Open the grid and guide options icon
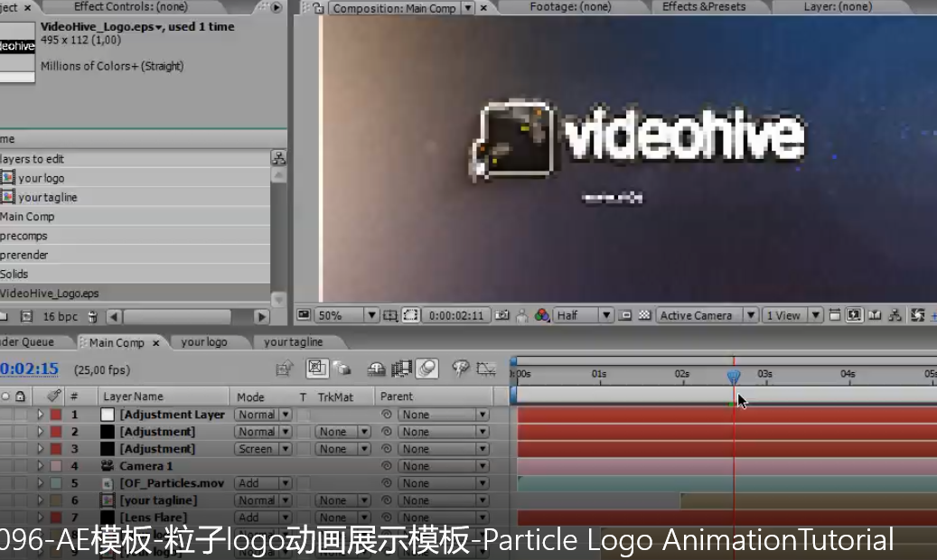 coord(390,315)
